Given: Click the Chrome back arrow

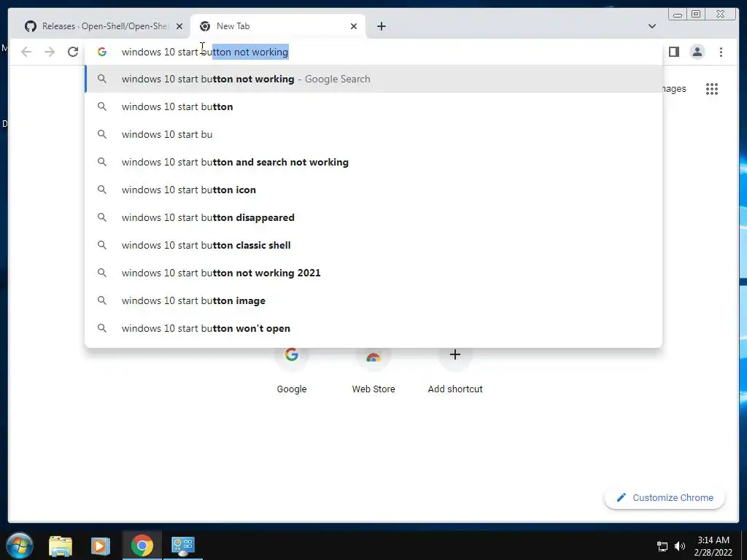Looking at the screenshot, I should tap(26, 52).
